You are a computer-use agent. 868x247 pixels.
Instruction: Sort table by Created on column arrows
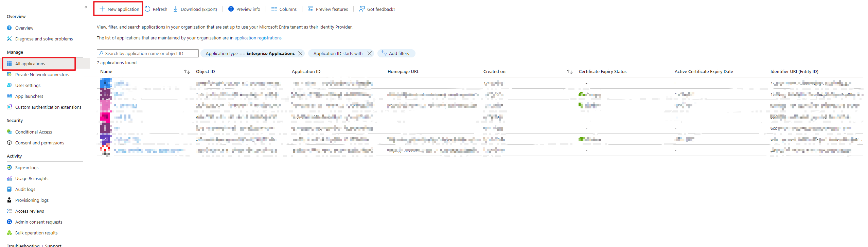point(570,72)
